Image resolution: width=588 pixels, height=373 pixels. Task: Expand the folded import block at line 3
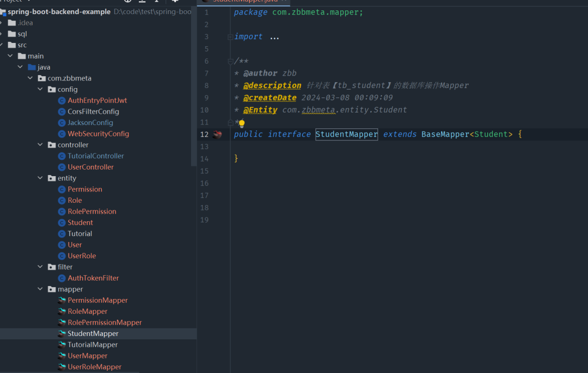click(230, 37)
